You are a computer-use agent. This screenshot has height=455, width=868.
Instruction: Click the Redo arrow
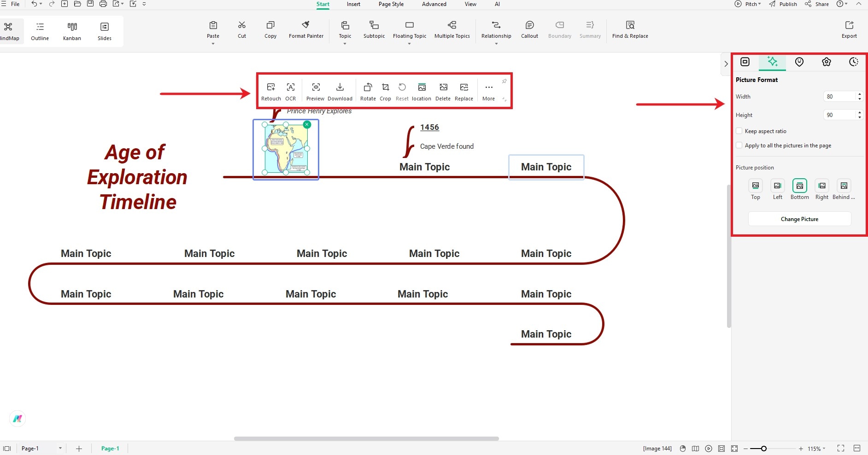(x=52, y=4)
